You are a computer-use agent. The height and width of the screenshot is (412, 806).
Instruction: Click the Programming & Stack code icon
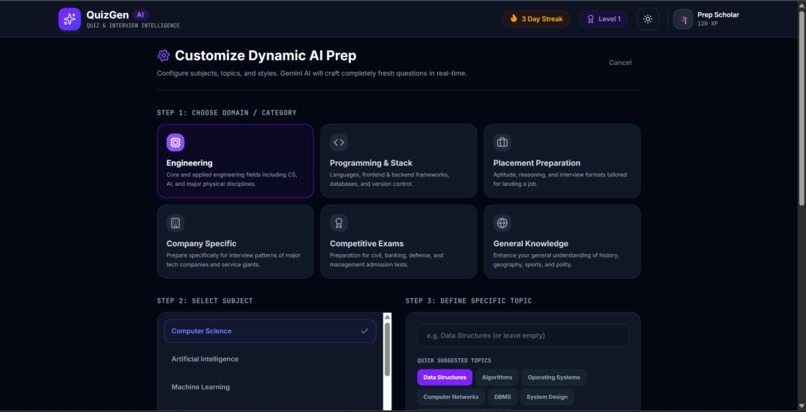(339, 142)
